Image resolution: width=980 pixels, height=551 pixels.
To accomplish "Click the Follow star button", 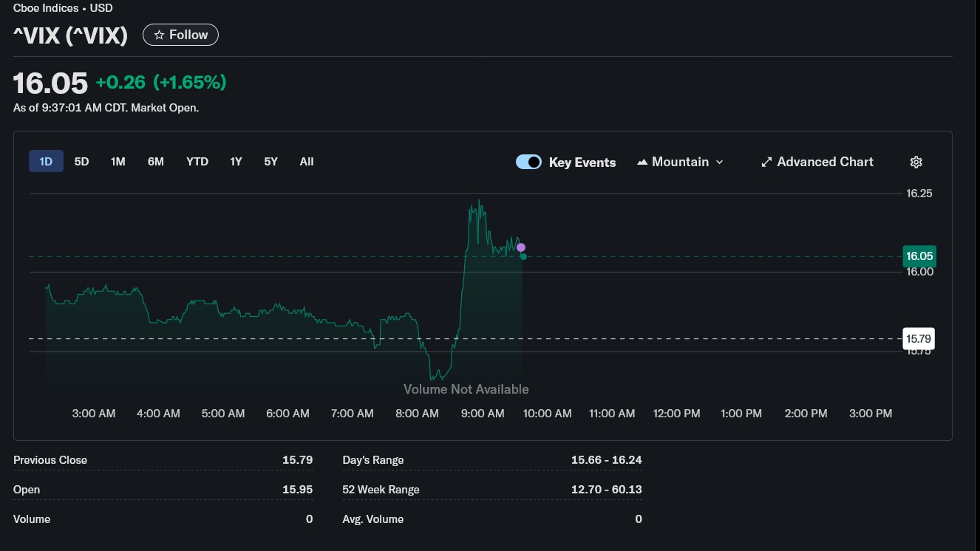I will [x=180, y=35].
